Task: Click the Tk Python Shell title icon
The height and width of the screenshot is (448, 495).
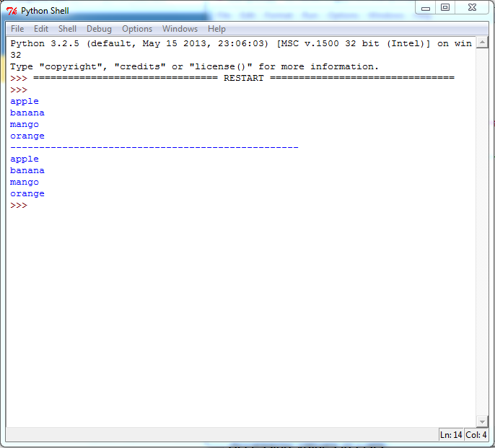Action: coord(12,11)
